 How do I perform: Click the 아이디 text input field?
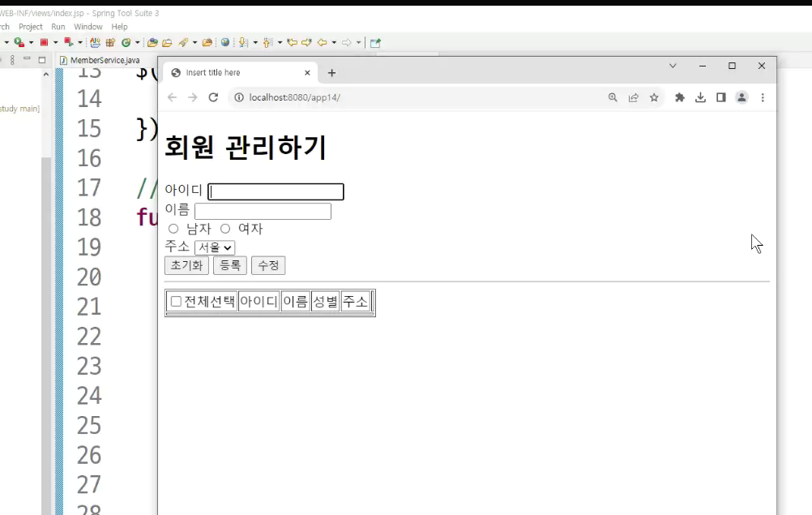click(276, 191)
